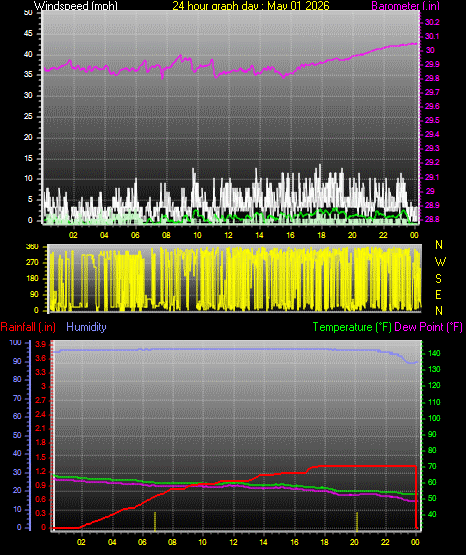Click rainfall axis value 0.9
This screenshot has height=555, width=466.
click(x=41, y=485)
